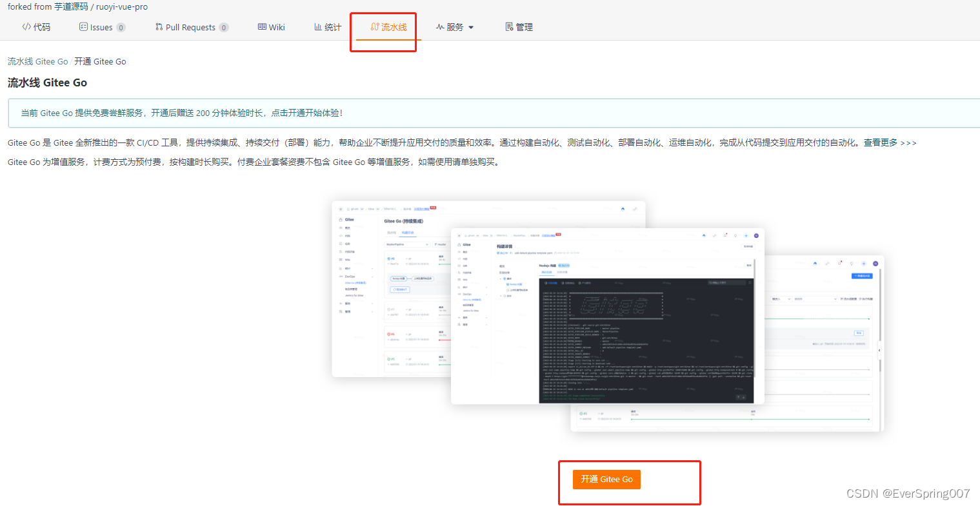Expand the 服务 services dropdown
The width and height of the screenshot is (980, 506).
(x=455, y=27)
